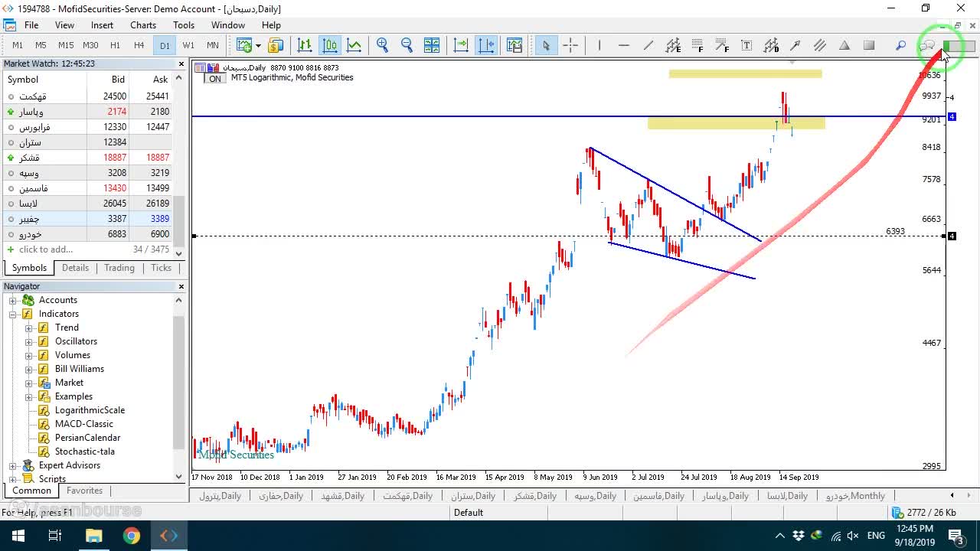This screenshot has width=980, height=551.
Task: Toggle the H4 timeframe button
Action: tap(139, 45)
